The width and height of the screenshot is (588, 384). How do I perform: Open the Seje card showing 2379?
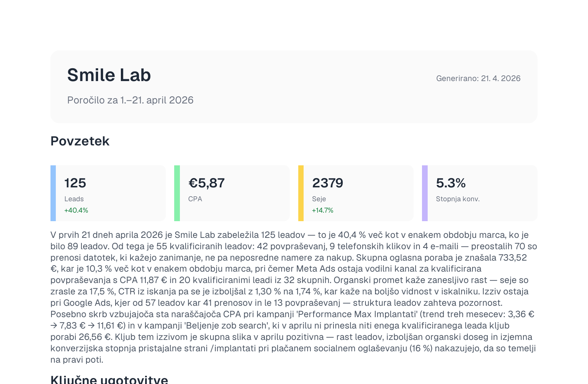point(356,193)
